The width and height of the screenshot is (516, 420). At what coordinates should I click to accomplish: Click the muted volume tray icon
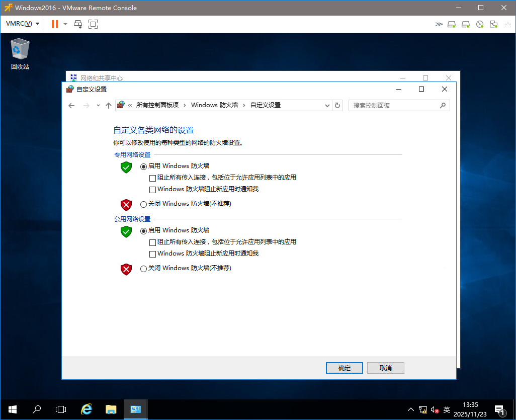pos(435,410)
